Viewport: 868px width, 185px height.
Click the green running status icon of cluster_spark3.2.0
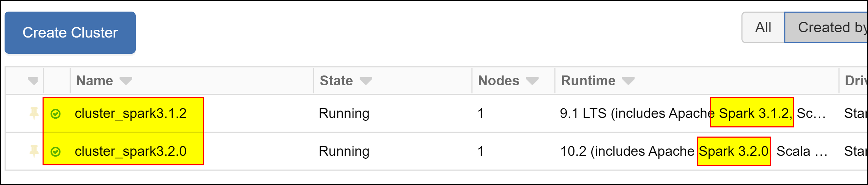(x=56, y=152)
